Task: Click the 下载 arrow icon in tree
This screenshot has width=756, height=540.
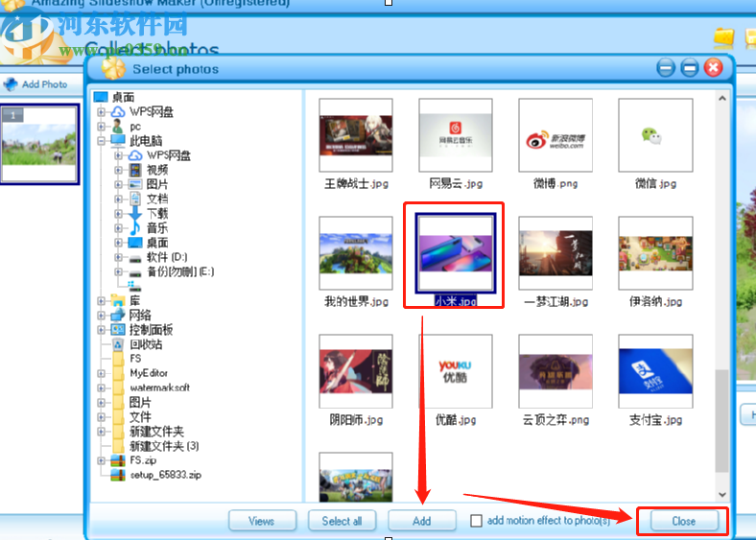Action: 135,213
